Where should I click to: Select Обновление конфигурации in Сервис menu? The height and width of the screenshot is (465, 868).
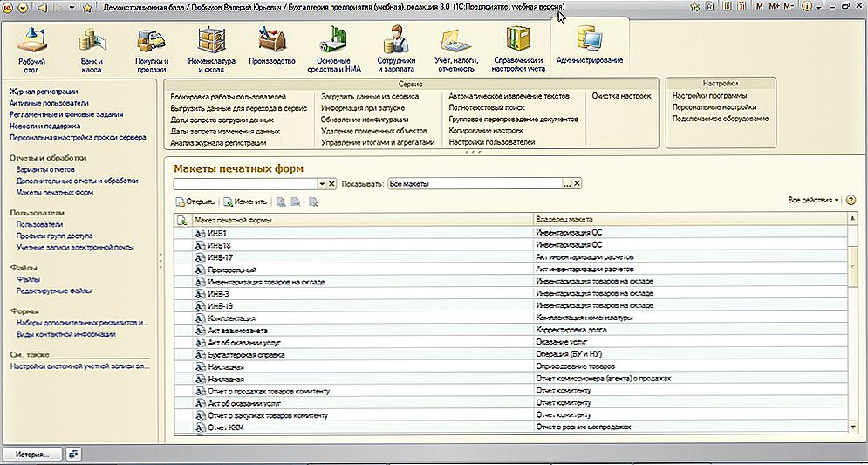tap(364, 119)
